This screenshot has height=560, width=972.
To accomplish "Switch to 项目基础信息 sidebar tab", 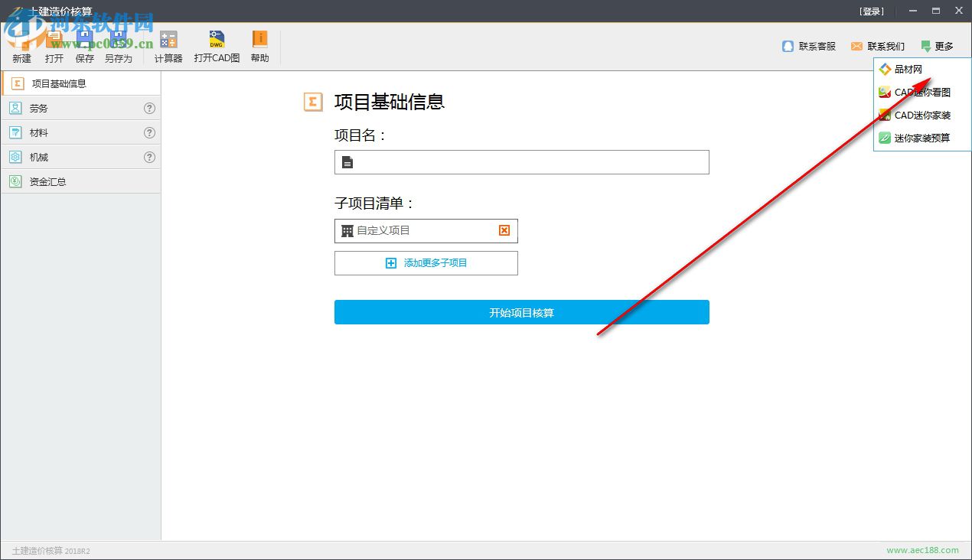I will pyautogui.click(x=80, y=83).
